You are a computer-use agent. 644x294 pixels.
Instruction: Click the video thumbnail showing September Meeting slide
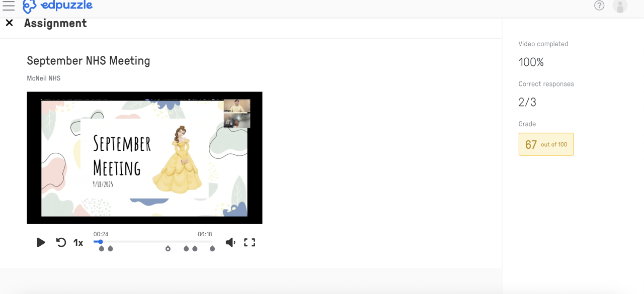pos(144,158)
